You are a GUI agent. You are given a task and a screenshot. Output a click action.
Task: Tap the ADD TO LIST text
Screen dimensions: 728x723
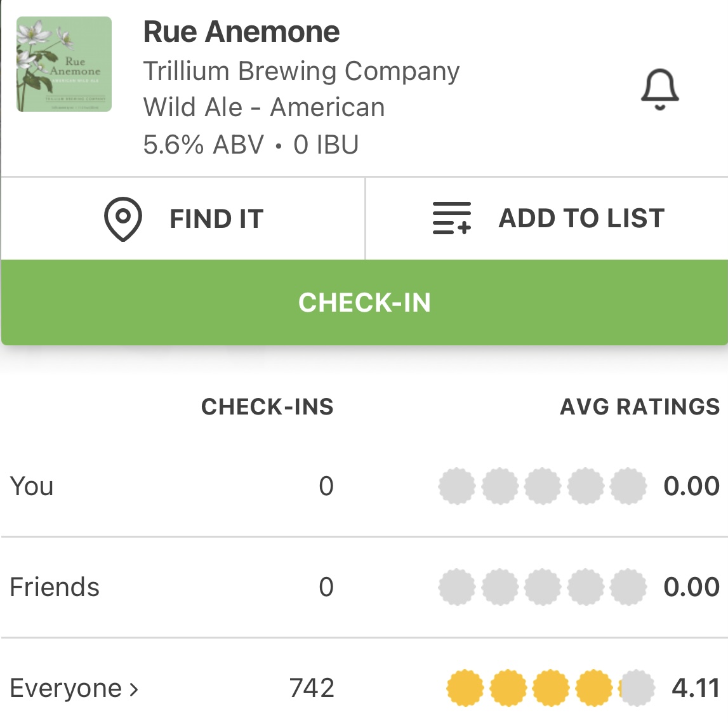click(x=581, y=218)
